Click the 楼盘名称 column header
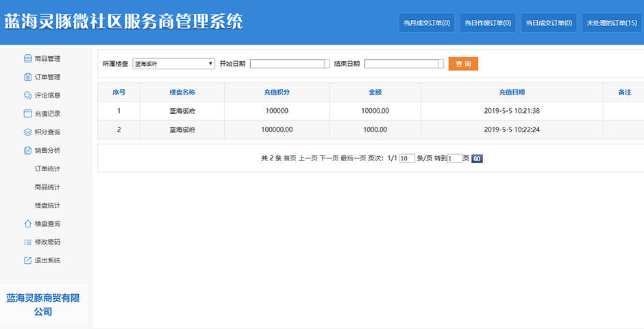Screen dimensions: 644x329 point(182,92)
